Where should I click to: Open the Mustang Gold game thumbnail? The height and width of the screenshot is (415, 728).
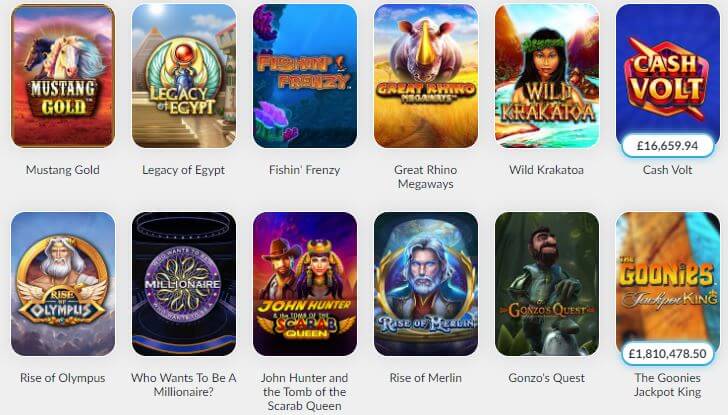[x=63, y=76]
